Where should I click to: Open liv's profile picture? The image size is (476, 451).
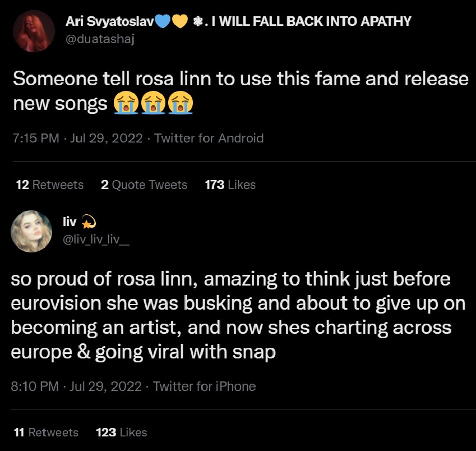click(x=32, y=232)
